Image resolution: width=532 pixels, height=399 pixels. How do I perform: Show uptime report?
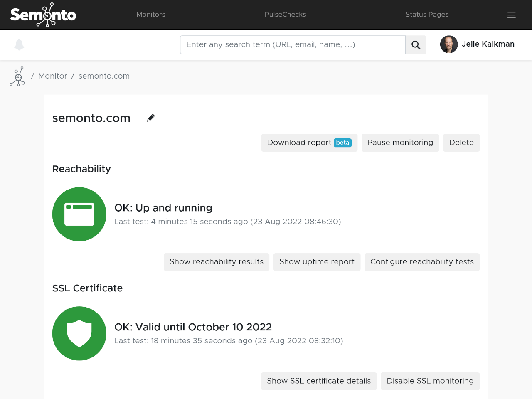[317, 262]
